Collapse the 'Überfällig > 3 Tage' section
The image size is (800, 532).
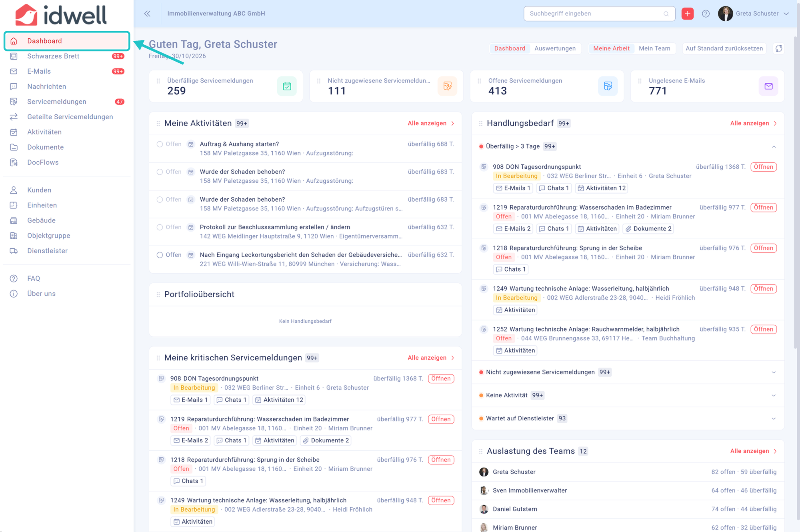pos(774,146)
